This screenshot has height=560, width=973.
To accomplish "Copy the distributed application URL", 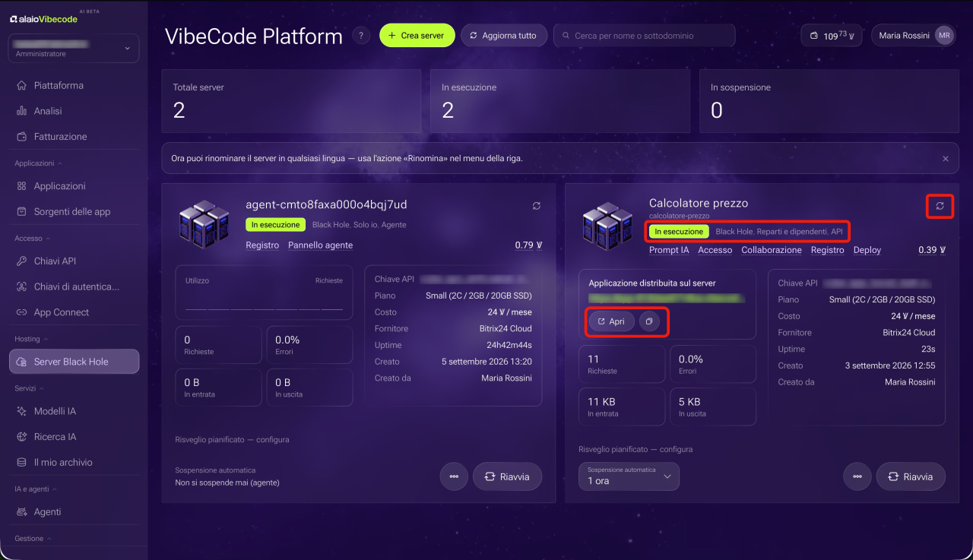I will (649, 321).
